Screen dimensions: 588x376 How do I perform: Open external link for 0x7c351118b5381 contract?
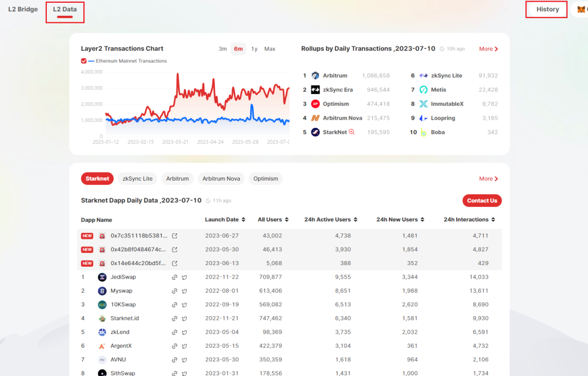tap(174, 236)
